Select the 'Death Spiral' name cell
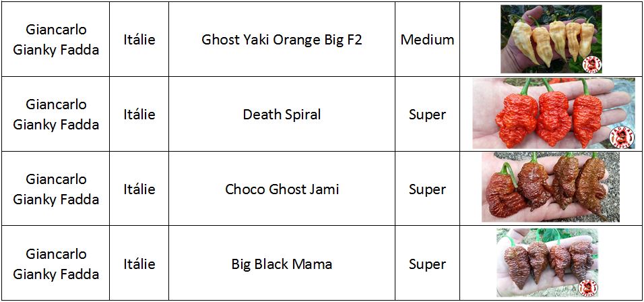Image resolution: width=644 pixels, height=302 pixels. (282, 115)
